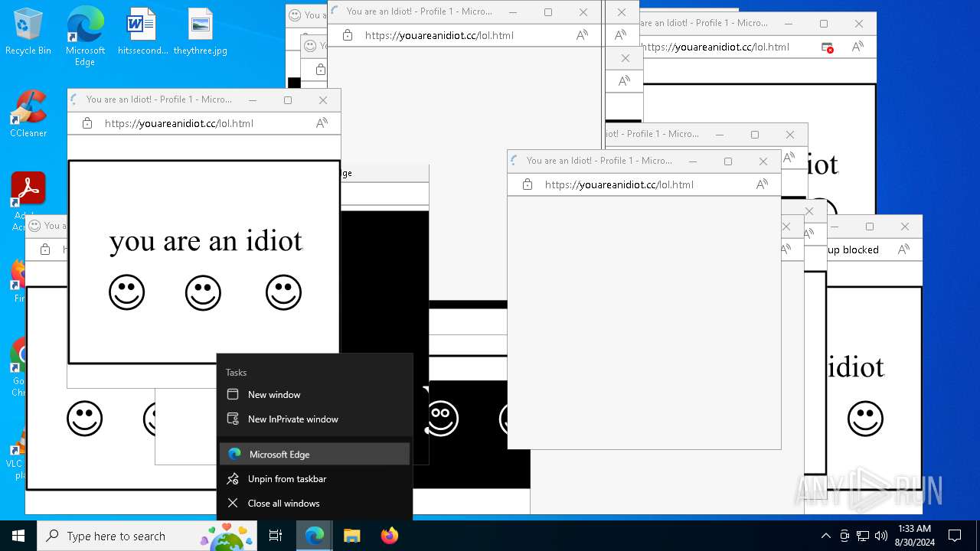Select New InPrivate window in the jump list
980x551 pixels.
315,419
